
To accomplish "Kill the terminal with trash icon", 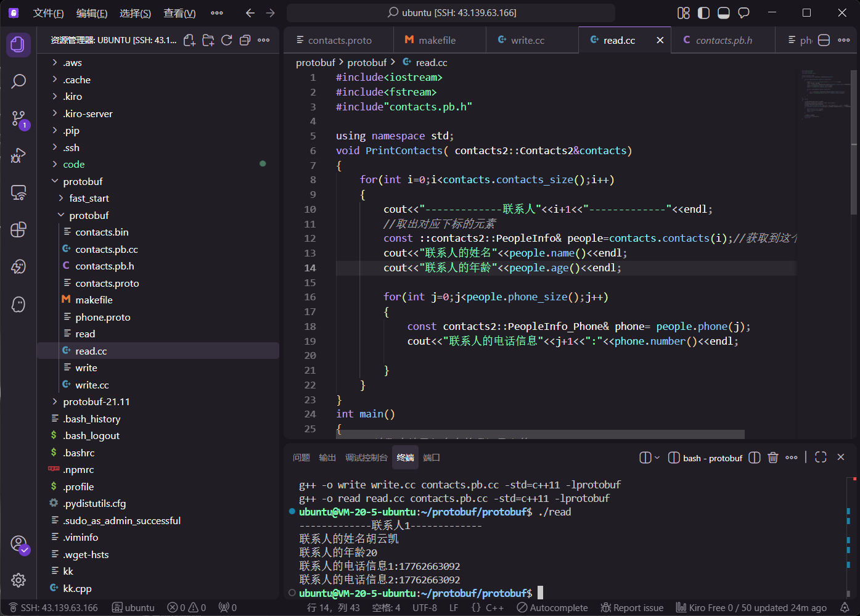I will point(773,458).
